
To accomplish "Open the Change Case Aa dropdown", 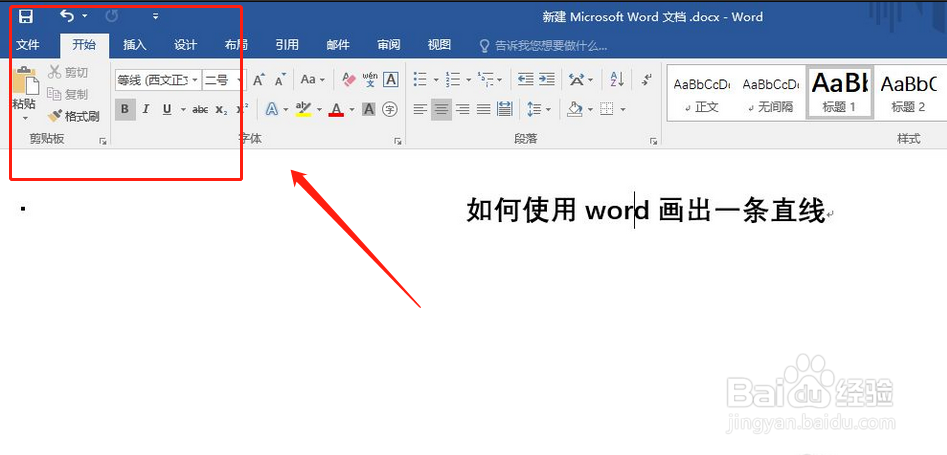I will click(313, 80).
